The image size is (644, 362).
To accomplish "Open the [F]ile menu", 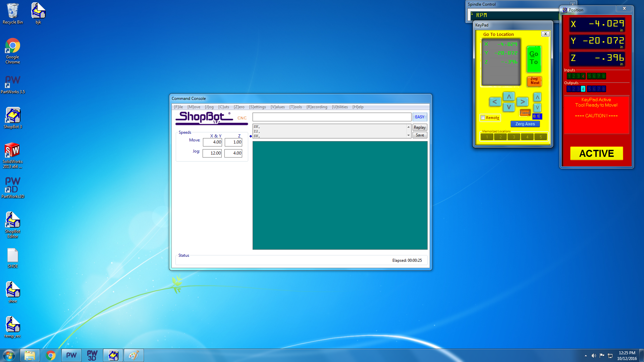I will pos(178,107).
